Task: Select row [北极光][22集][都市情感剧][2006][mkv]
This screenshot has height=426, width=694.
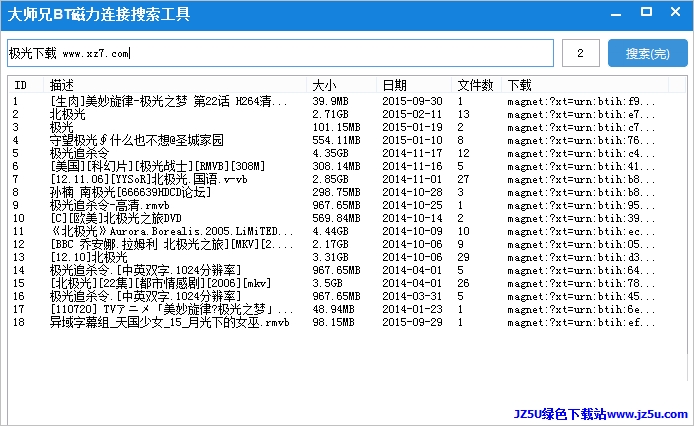Action: pos(347,283)
